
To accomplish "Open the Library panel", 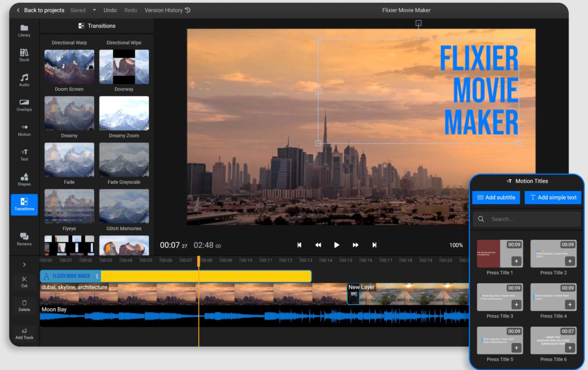I will tap(24, 31).
